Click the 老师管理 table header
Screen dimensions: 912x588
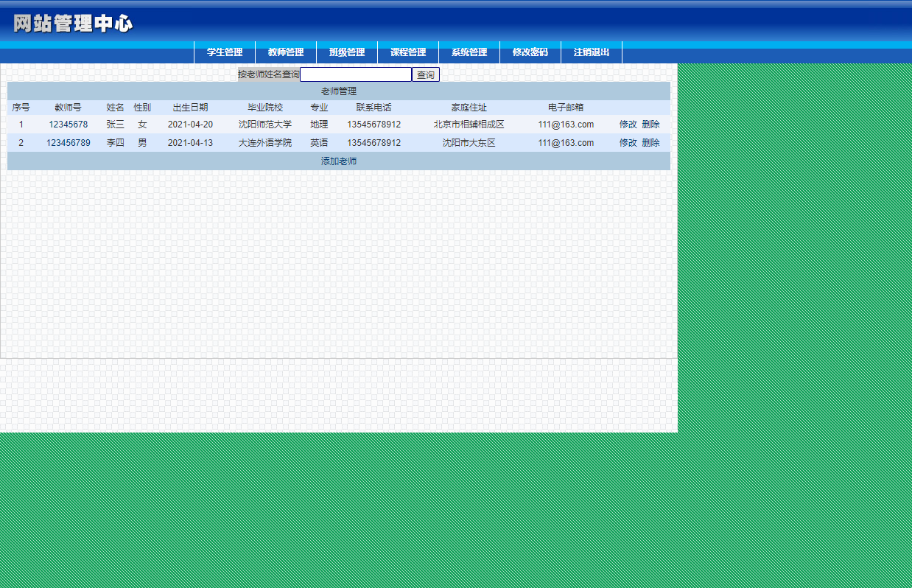point(338,91)
